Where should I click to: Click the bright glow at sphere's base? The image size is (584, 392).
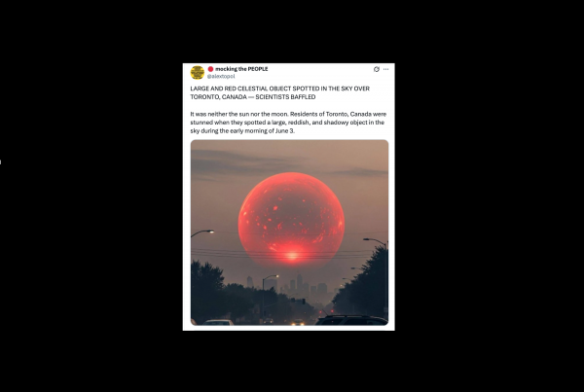point(292,255)
